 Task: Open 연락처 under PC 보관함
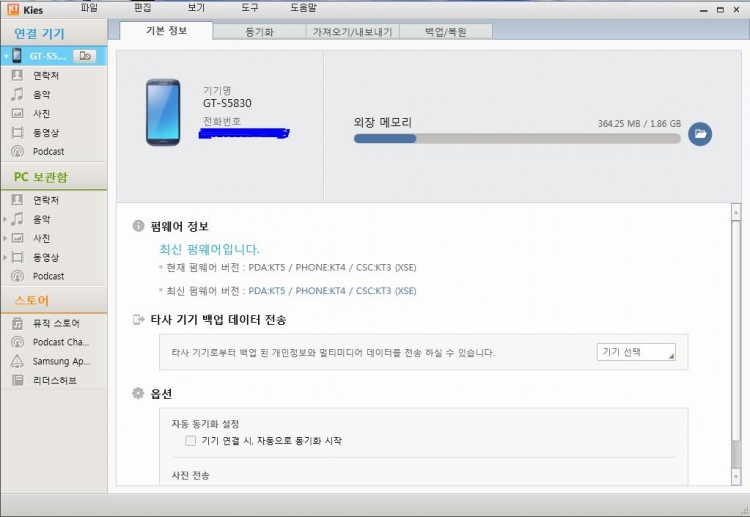tap(46, 200)
